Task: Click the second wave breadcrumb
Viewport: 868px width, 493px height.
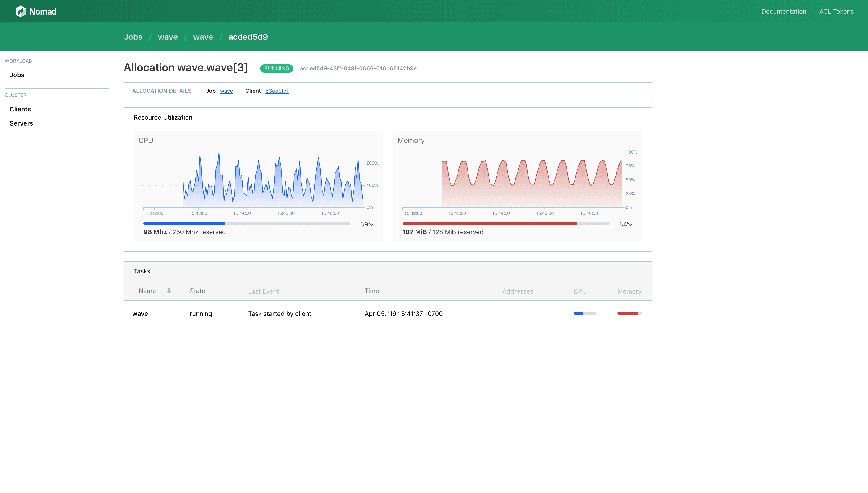Action: tap(203, 37)
